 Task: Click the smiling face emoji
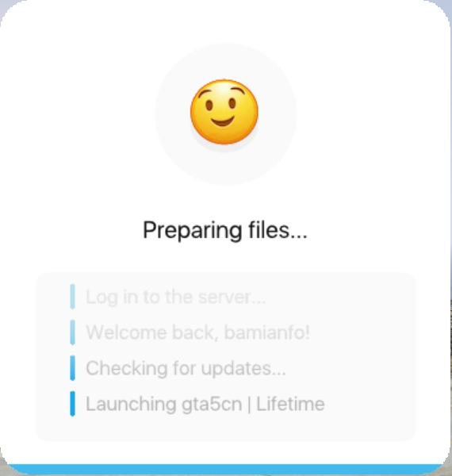[224, 112]
